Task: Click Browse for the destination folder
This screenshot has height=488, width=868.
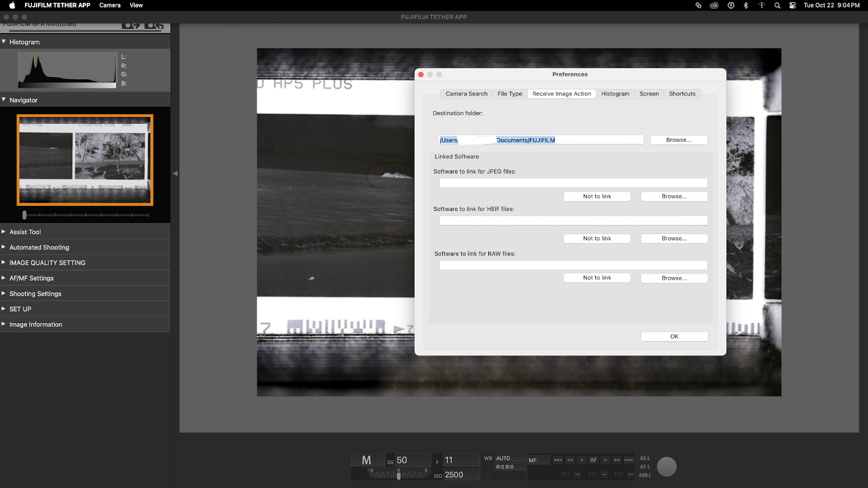Action: pyautogui.click(x=679, y=140)
